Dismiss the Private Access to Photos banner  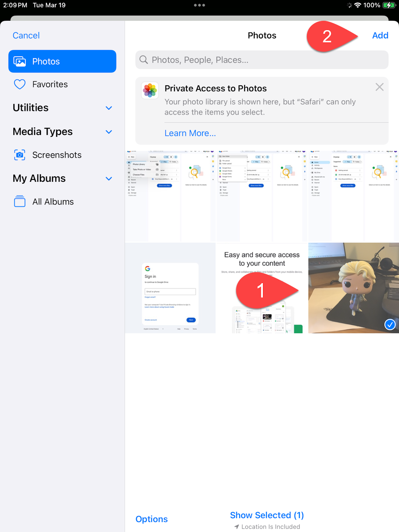(x=379, y=87)
